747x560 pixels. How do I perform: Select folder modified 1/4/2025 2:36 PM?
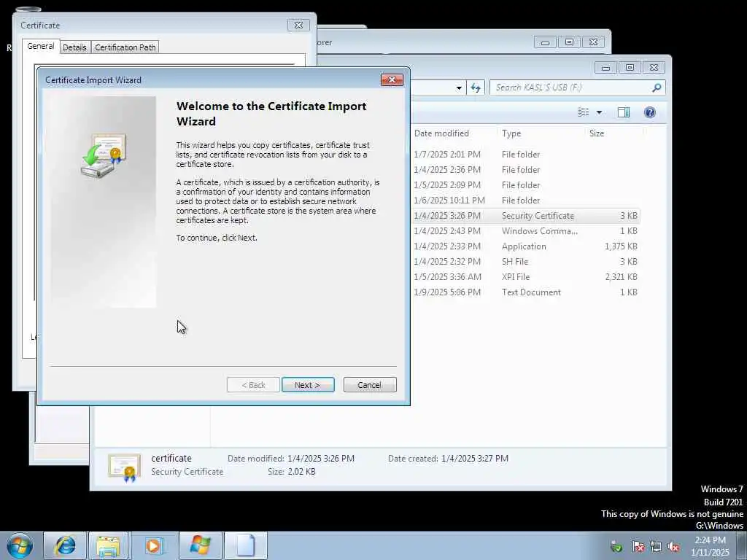(x=525, y=169)
